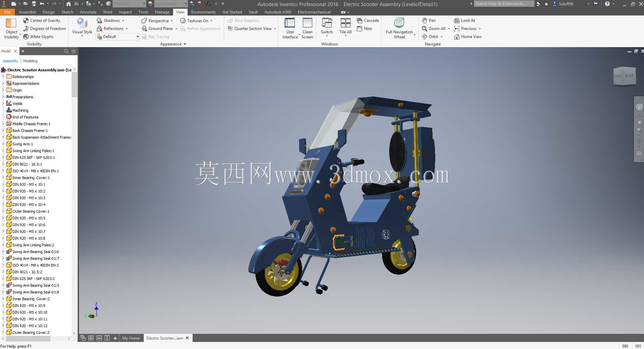Open Quarter Section View dropdown arrow
The width and height of the screenshot is (644, 349).
point(275,29)
